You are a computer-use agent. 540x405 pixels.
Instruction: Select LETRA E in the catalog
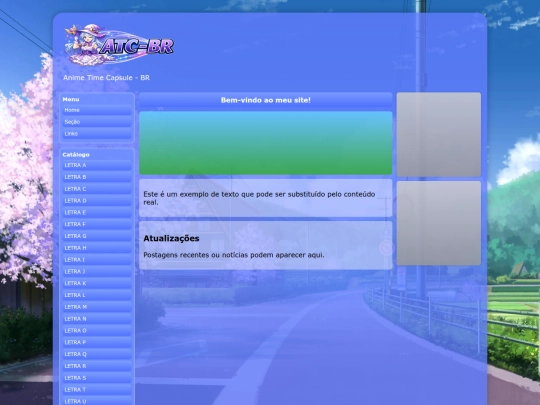97,212
